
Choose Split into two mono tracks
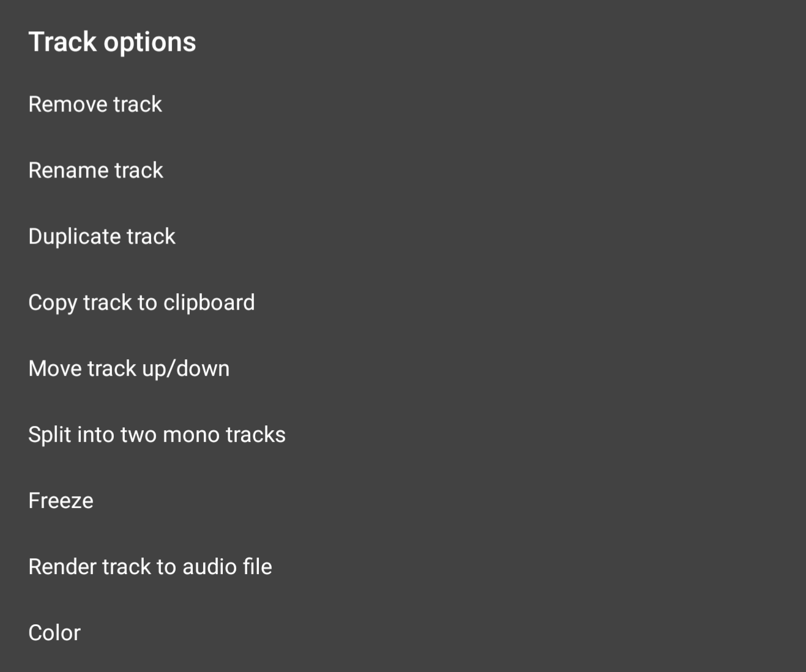[x=157, y=435]
